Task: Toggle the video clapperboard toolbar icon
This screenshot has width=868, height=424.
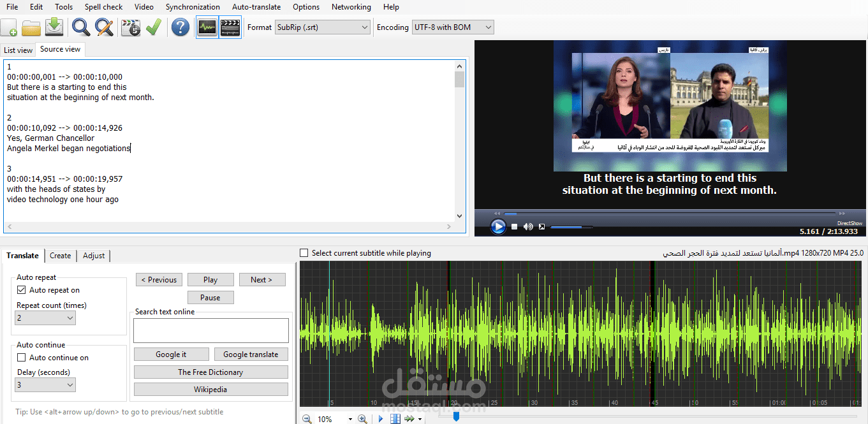Action: coord(230,27)
